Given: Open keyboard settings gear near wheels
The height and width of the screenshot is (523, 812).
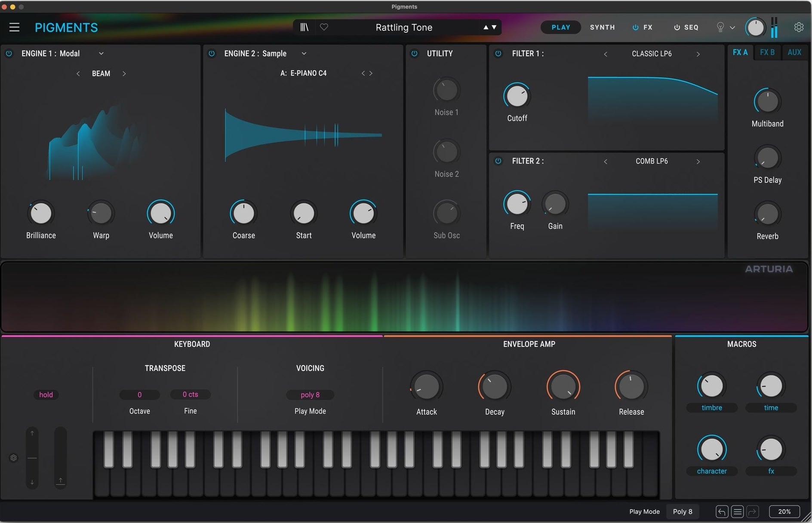Looking at the screenshot, I should [13, 458].
